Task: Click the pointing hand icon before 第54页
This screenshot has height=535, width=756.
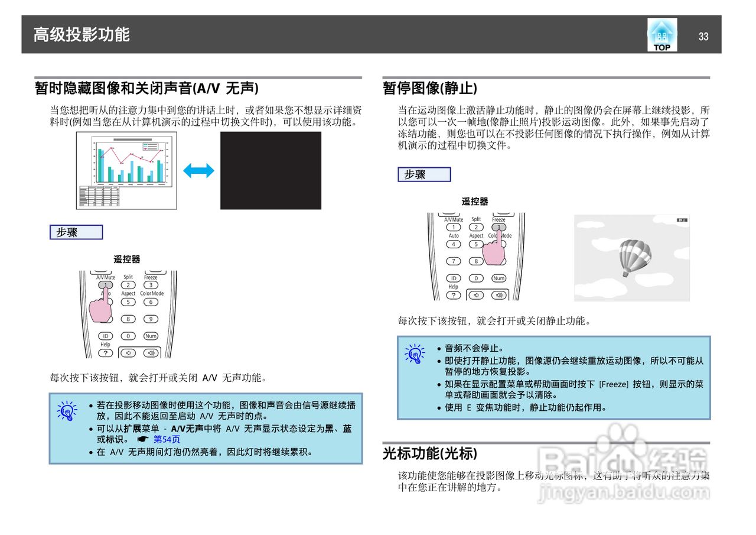Action: tap(142, 439)
